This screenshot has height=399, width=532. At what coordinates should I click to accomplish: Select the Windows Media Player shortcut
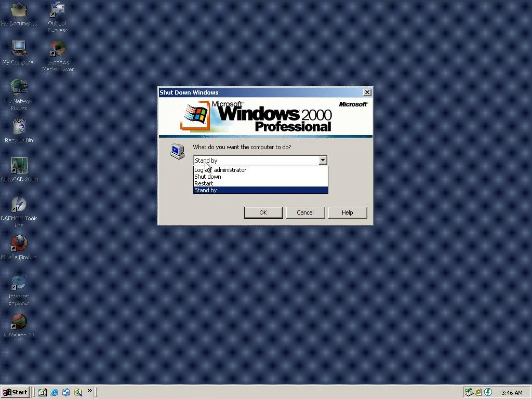[x=58, y=56]
